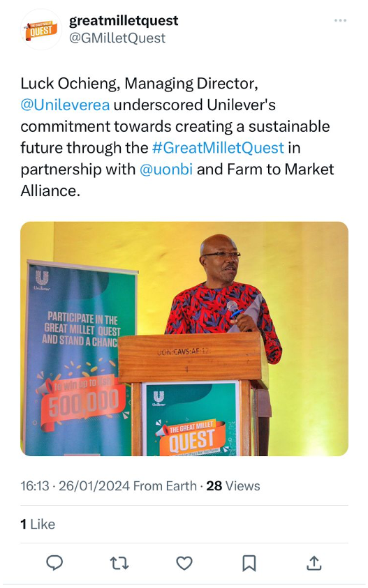View the speaker photo in full
368x588 pixels.
[184, 339]
